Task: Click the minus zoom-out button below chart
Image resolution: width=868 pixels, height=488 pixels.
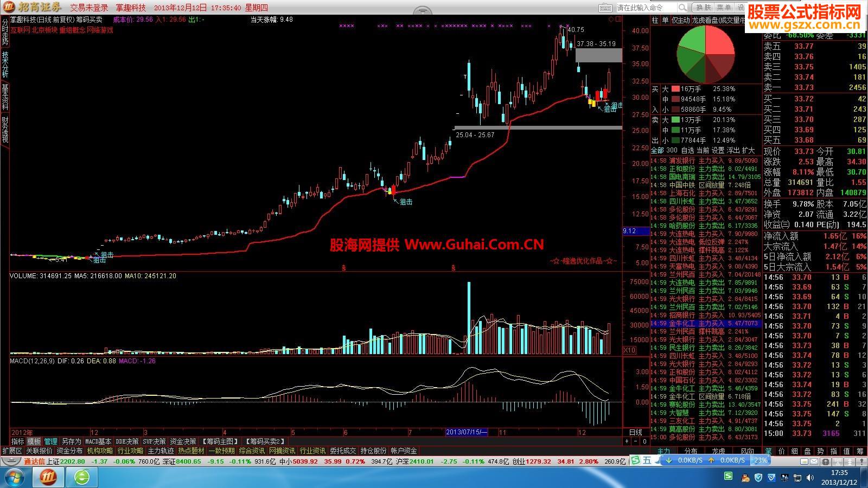Action: click(636, 441)
